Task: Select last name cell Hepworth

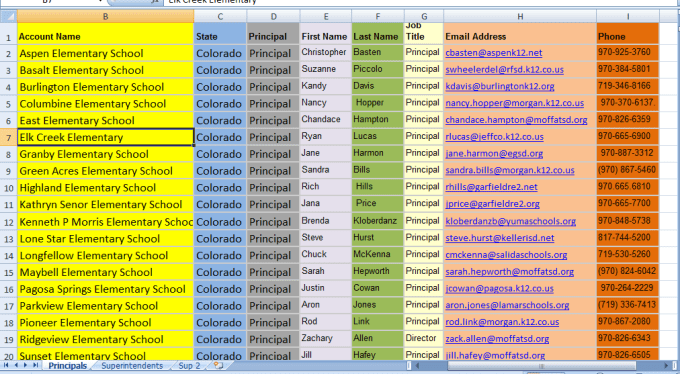Action: (377, 272)
